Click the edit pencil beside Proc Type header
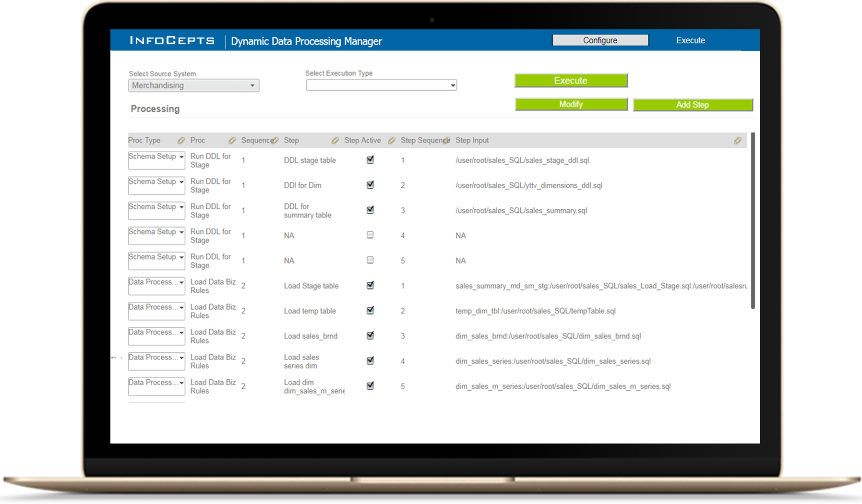 181,141
